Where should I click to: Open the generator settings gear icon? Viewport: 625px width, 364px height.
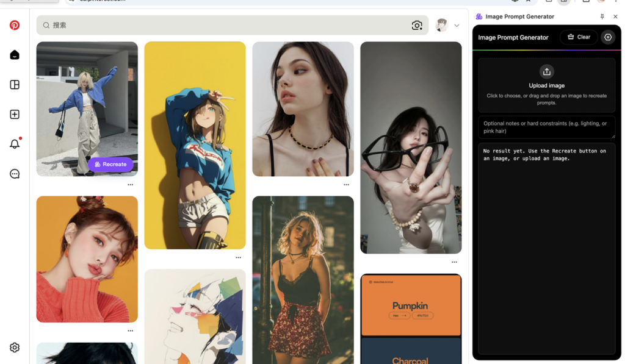point(608,37)
